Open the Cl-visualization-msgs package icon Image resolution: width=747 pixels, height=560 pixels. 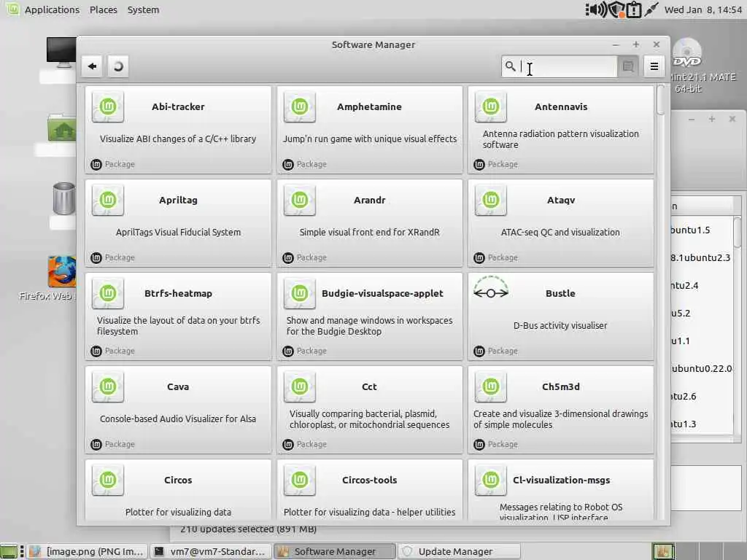(491, 480)
